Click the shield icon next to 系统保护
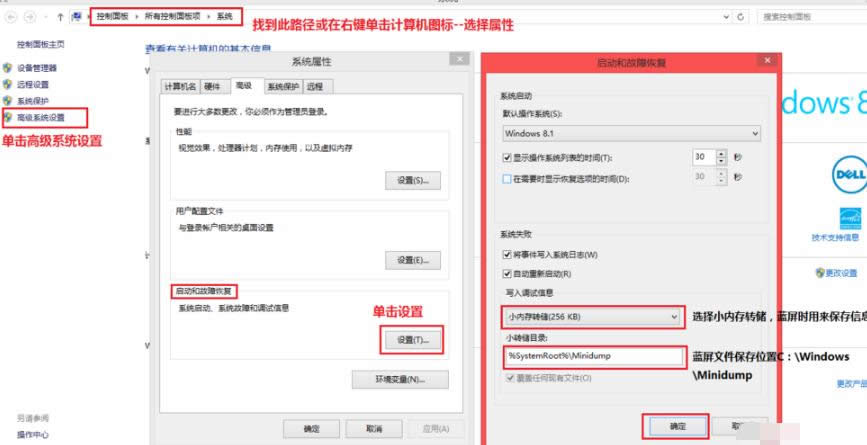The height and width of the screenshot is (445, 867). [8, 101]
